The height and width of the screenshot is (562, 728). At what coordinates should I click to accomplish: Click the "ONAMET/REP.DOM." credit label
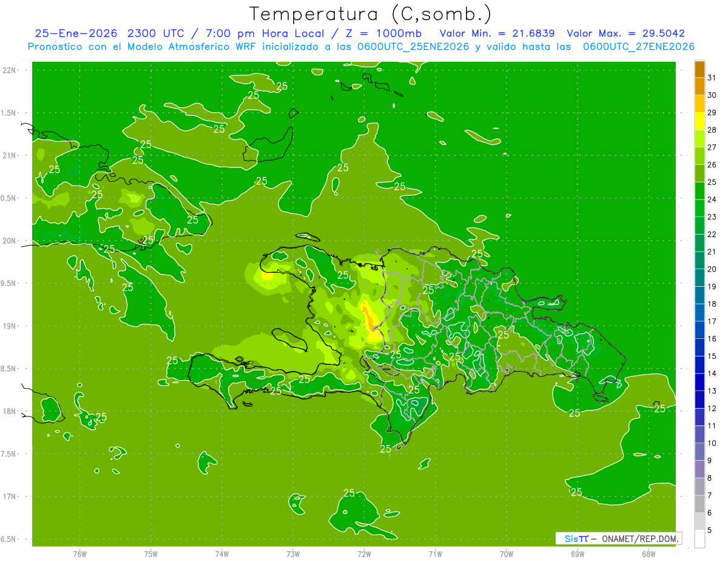641,538
